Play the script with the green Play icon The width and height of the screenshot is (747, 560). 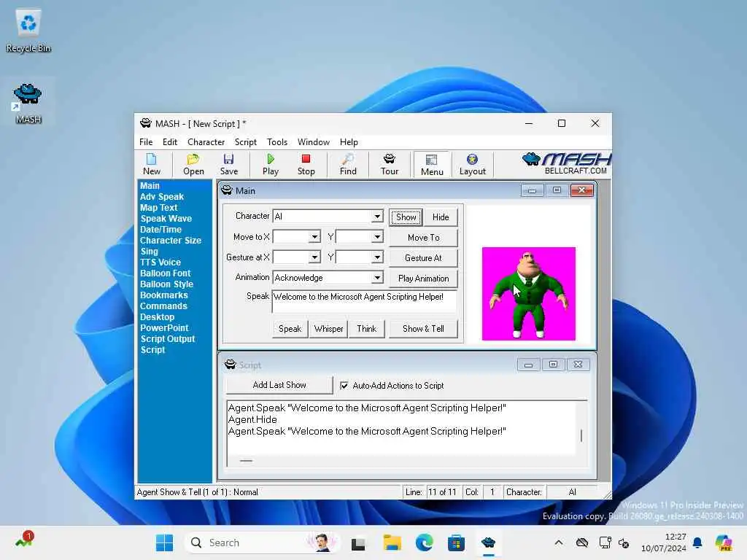[270, 164]
